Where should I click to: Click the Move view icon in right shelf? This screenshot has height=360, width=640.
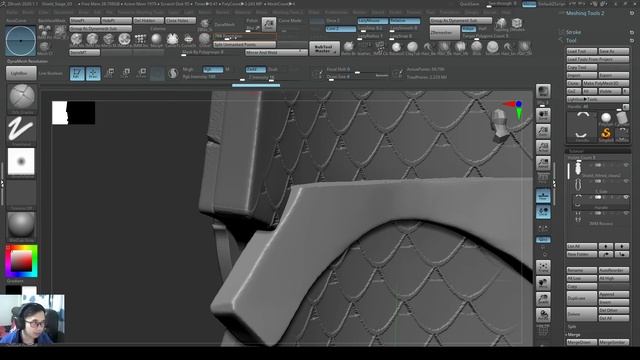coord(543,283)
